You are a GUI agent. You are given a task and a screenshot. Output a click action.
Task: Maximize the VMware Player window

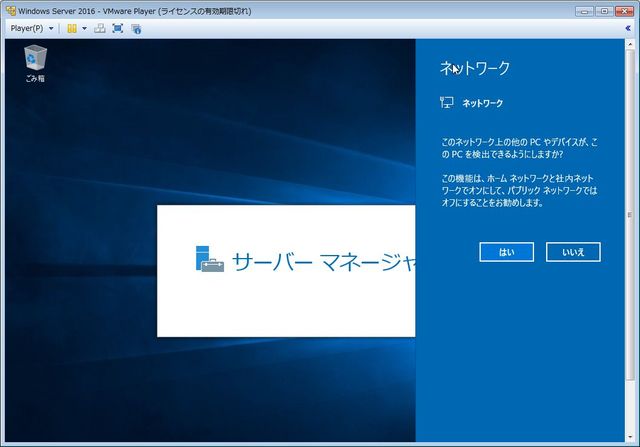(604, 11)
